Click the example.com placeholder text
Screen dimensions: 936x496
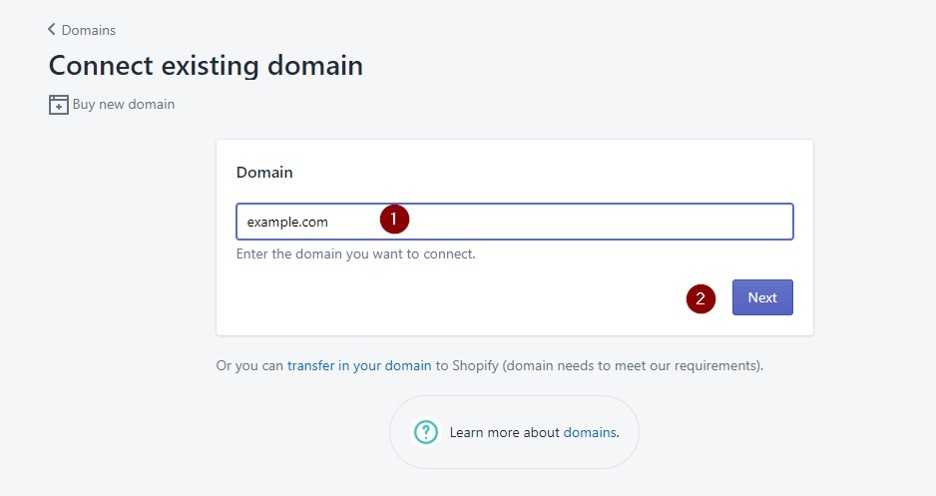(287, 222)
